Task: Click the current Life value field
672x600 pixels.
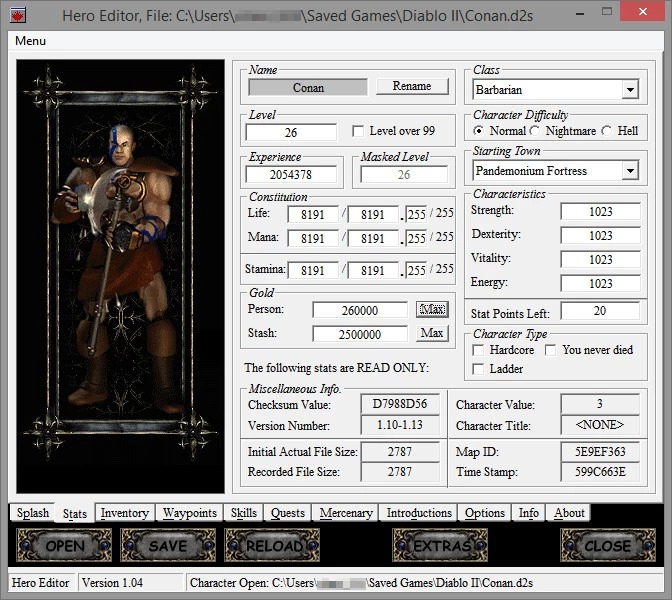Action: pyautogui.click(x=313, y=214)
